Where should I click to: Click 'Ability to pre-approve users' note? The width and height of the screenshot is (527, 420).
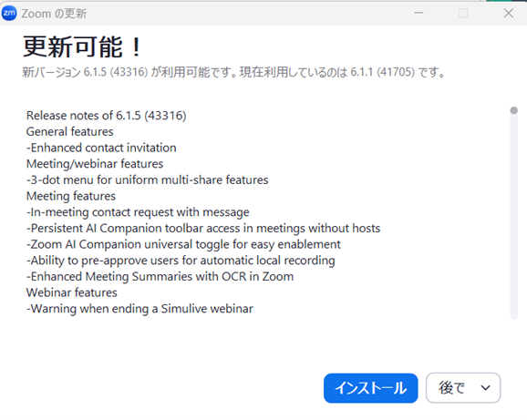(x=181, y=261)
